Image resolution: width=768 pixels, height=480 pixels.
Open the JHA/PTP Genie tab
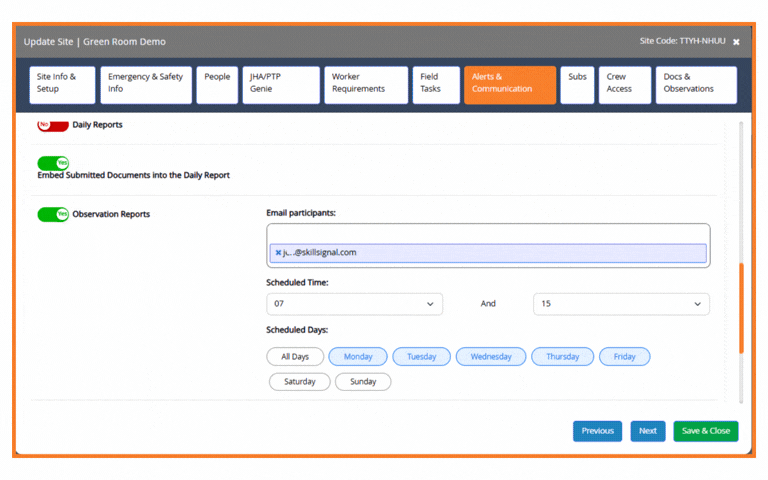[x=281, y=85]
